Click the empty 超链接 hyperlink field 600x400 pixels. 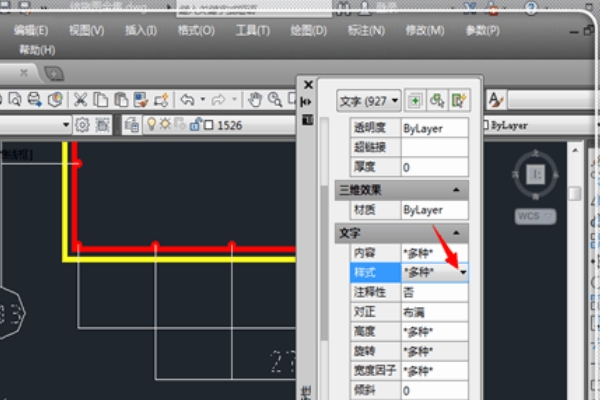point(434,147)
